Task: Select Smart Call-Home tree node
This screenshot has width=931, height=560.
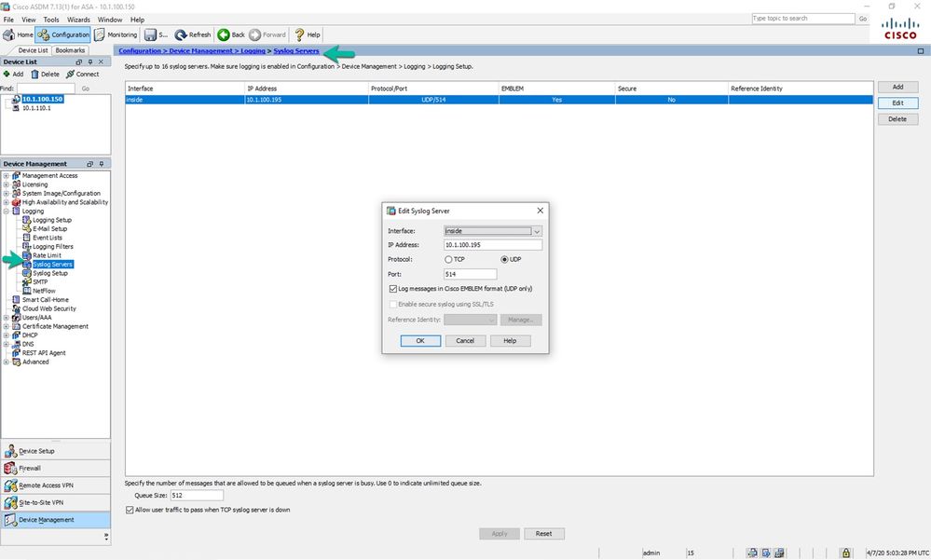Action: click(45, 300)
